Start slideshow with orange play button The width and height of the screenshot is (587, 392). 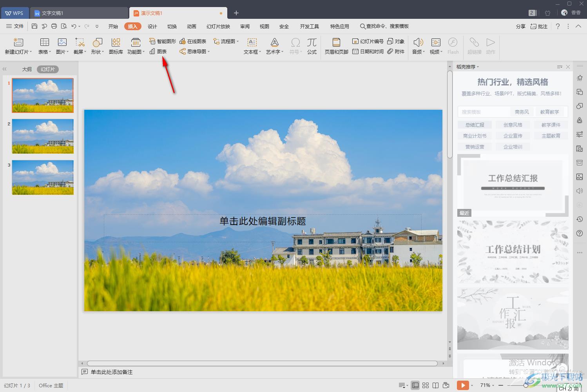click(463, 385)
